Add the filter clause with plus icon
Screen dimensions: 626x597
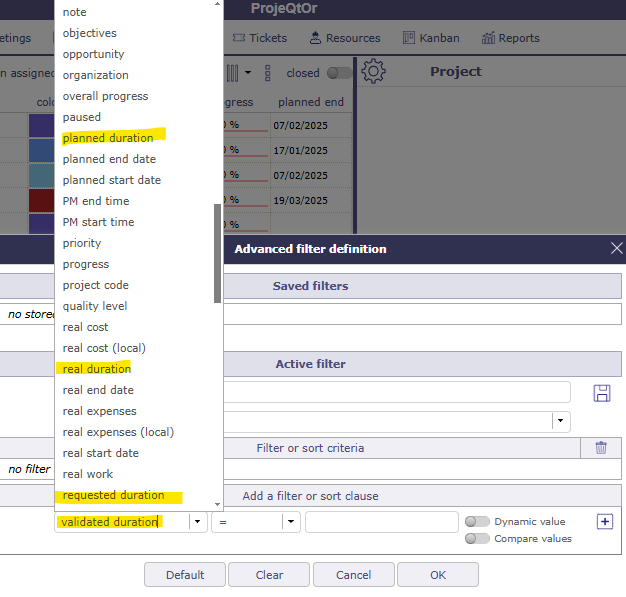(605, 522)
